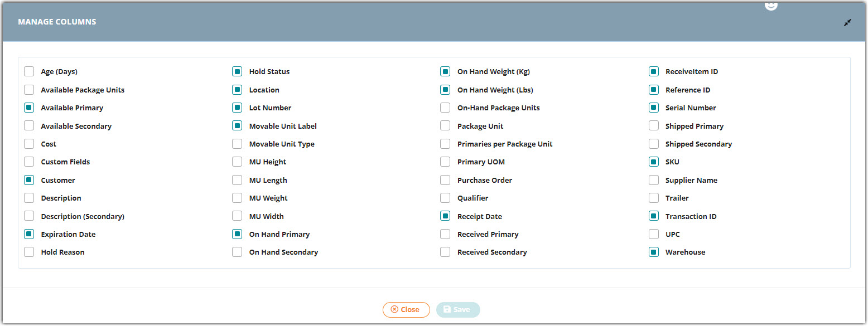Enable the UPC checkbox
The height and width of the screenshot is (326, 868).
tap(654, 234)
